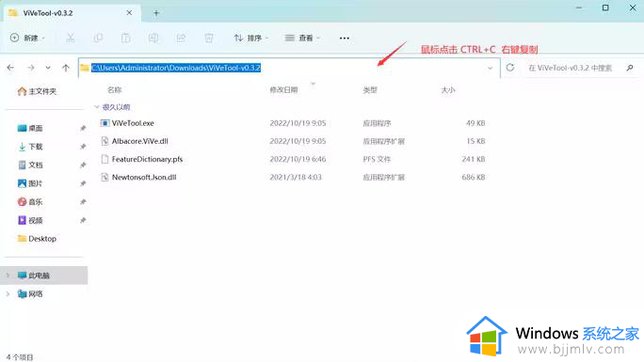Image resolution: width=644 pixels, height=362 pixels.
Task: Click the FeatureDictionary.pfs file icon
Action: click(105, 159)
